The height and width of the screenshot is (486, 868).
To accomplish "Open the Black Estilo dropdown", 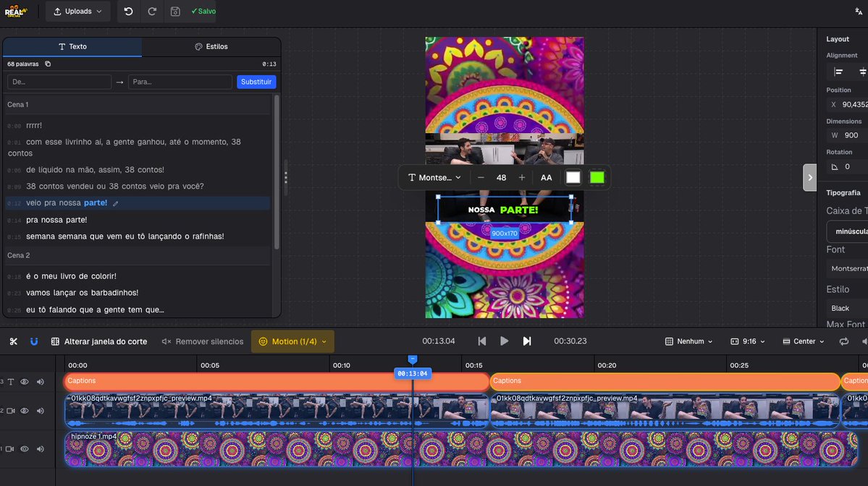I will coord(848,308).
